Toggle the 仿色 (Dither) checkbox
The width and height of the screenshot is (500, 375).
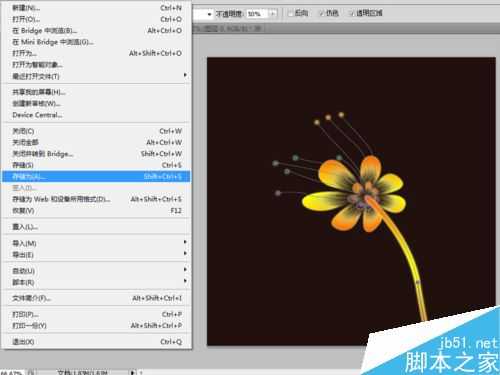point(322,13)
